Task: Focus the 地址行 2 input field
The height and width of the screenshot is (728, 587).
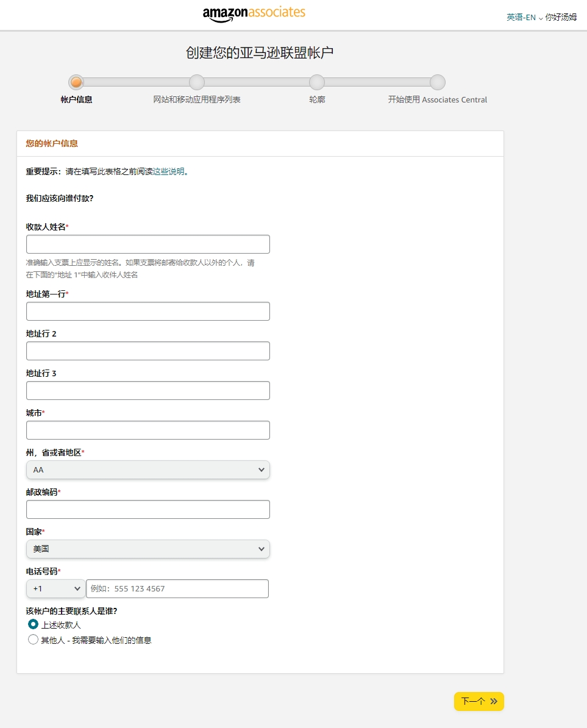Action: (148, 351)
